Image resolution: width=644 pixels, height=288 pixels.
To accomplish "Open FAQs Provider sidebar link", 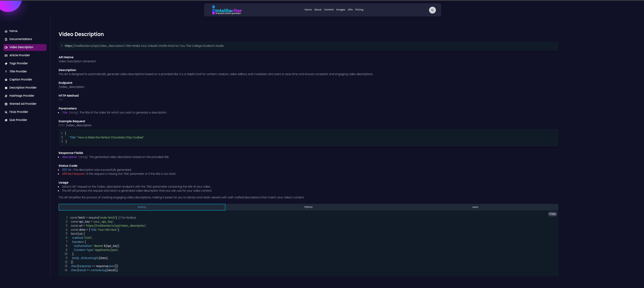I will point(19,112).
